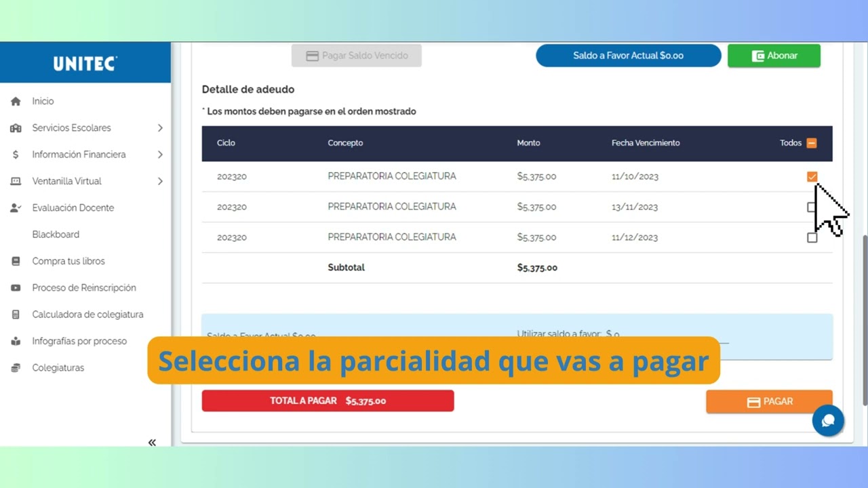Screen dimensions: 868x488
Task: Click the Proceso de Reinscripción video icon
Action: 16,288
